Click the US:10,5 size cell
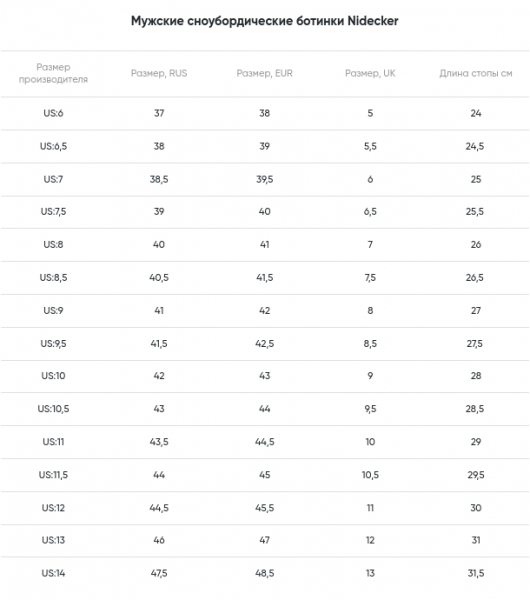This screenshot has height=600, width=530. click(x=53, y=409)
